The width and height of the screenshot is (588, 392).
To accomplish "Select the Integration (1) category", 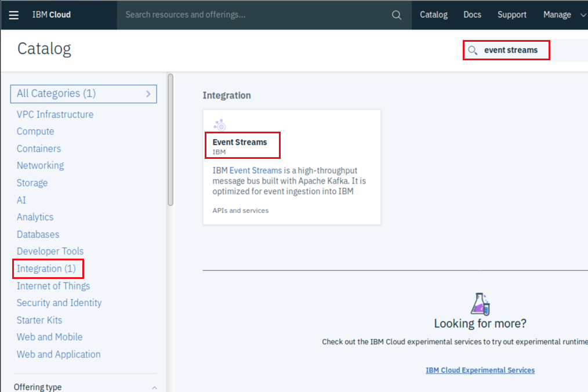I will [46, 268].
